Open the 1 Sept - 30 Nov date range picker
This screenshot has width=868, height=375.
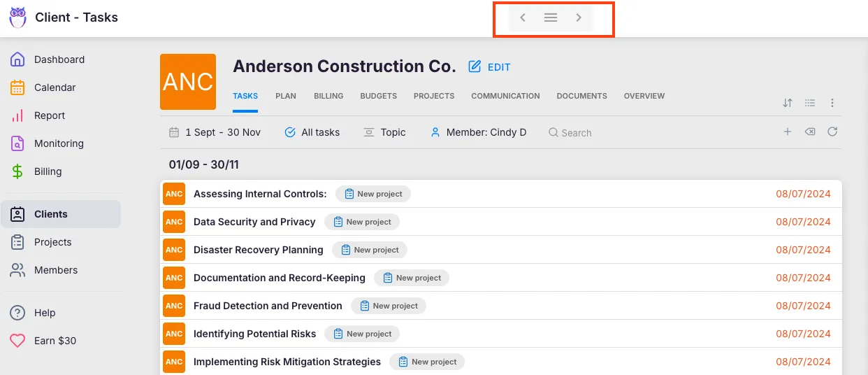(x=215, y=132)
